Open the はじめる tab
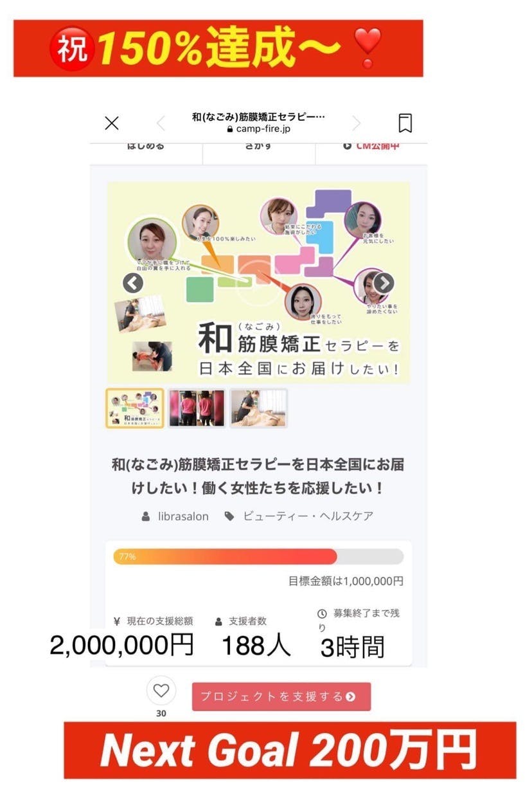 [x=146, y=148]
